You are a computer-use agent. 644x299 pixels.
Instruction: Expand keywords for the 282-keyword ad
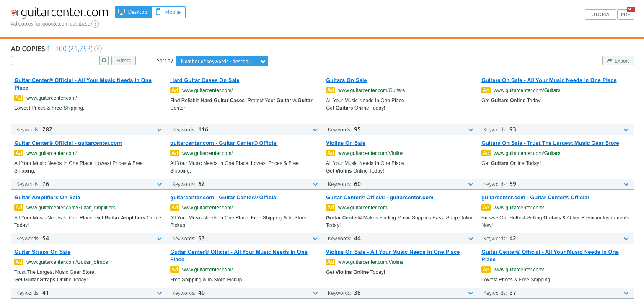coord(159,130)
